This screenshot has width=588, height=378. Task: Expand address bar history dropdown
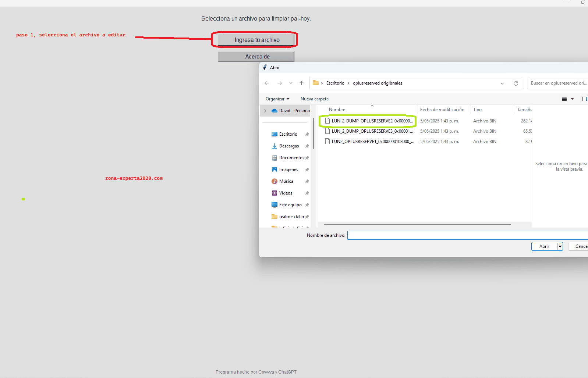[502, 83]
